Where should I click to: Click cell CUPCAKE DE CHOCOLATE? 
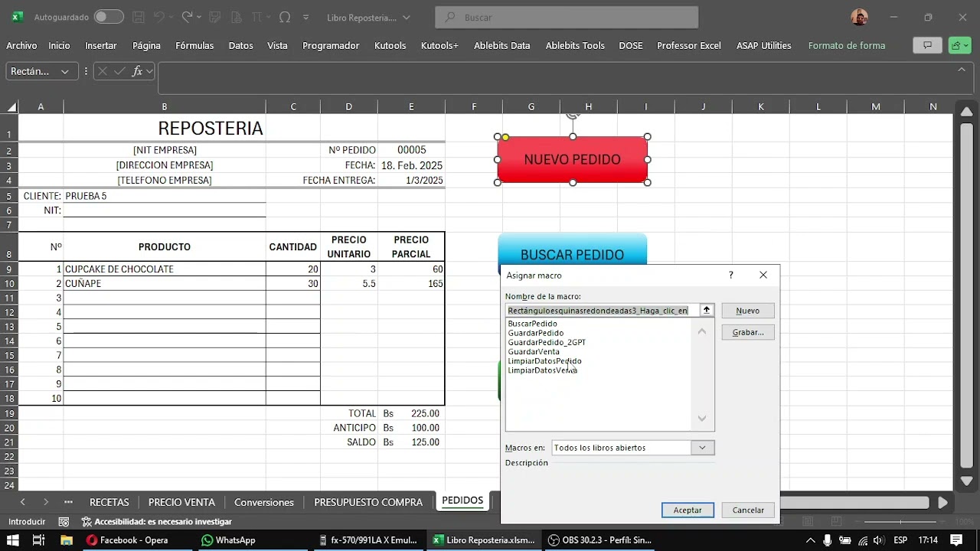(165, 269)
